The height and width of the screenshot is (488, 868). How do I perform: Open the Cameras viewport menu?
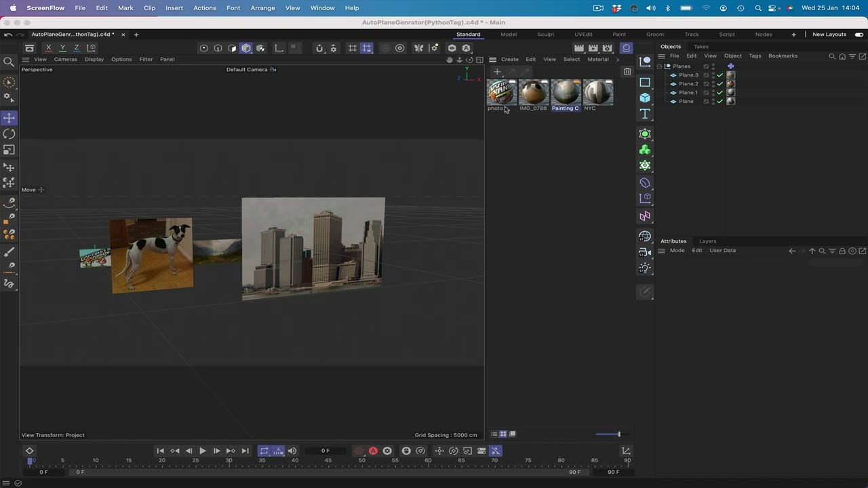pos(66,60)
